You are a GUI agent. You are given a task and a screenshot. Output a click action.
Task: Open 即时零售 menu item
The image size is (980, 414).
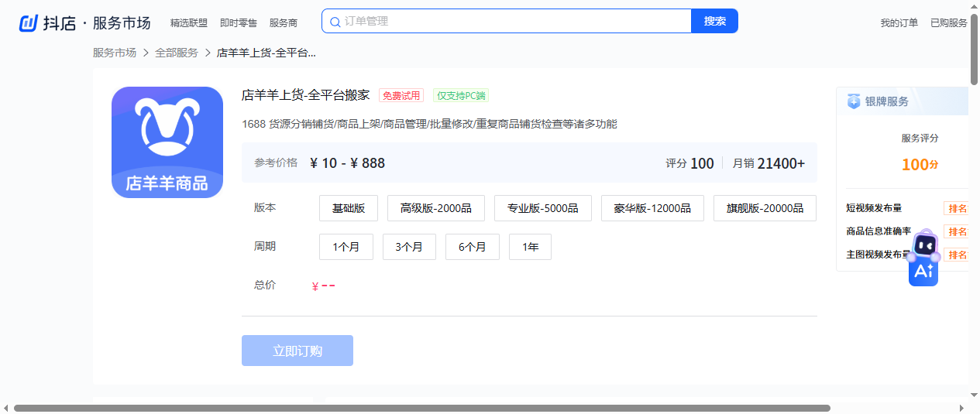pos(239,23)
